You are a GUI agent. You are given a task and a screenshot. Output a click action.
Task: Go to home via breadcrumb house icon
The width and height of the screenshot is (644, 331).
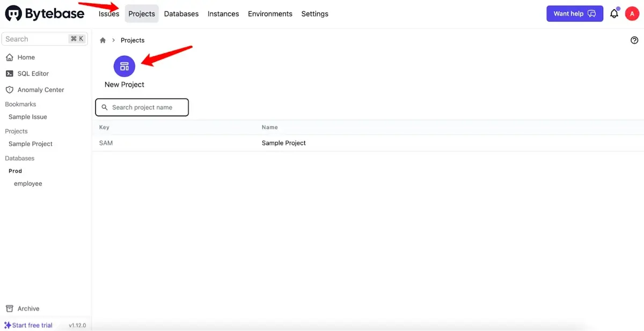103,40
